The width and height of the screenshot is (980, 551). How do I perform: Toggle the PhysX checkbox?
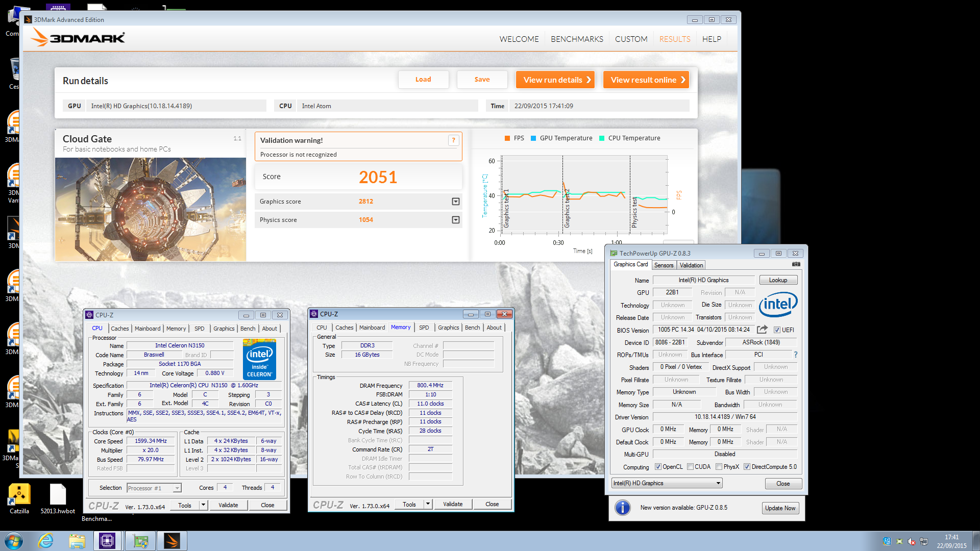coord(719,467)
